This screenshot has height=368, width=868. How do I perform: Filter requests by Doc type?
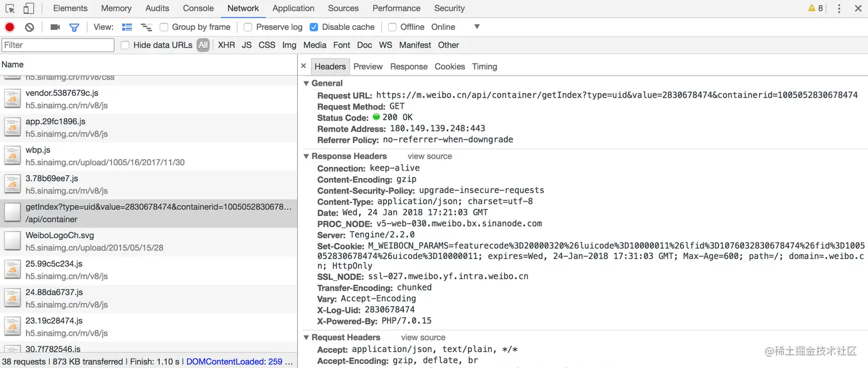(x=365, y=45)
